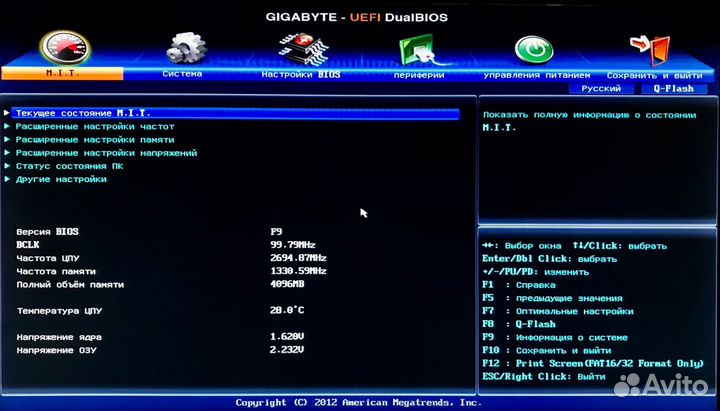This screenshot has height=411, width=720.
Task: Click the CPU temperature value 28.0°C
Action: tap(287, 310)
